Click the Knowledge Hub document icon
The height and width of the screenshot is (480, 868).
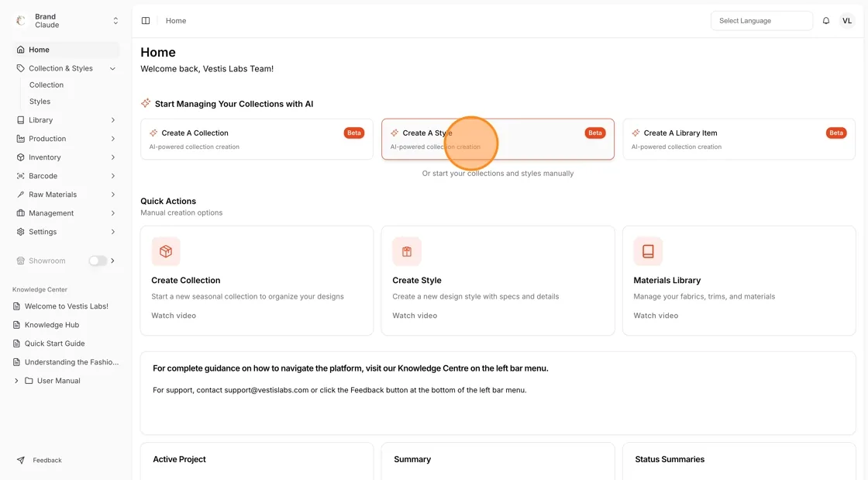[x=16, y=325]
